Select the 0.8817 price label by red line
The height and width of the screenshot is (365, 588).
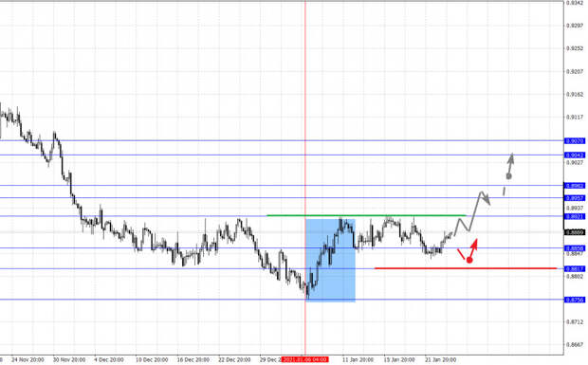pyautogui.click(x=575, y=268)
